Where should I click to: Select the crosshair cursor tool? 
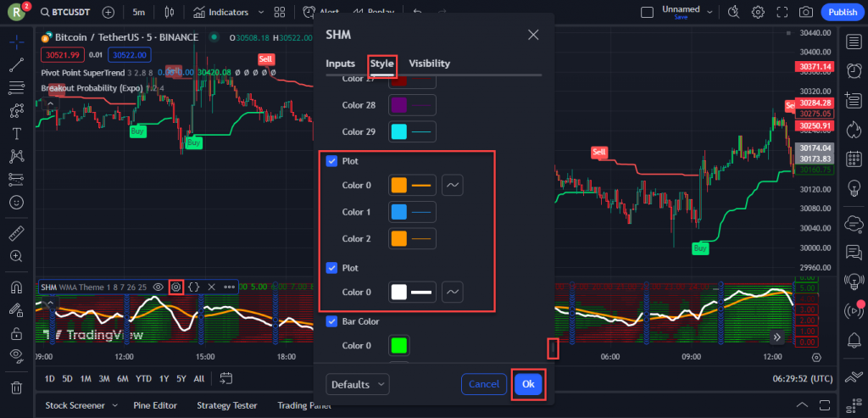coord(17,42)
